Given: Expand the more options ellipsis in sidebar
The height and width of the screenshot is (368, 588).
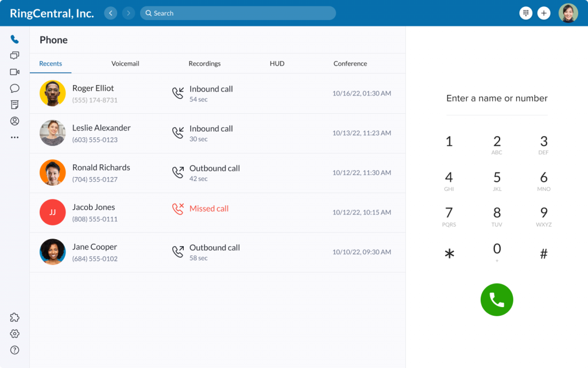Looking at the screenshot, I should (15, 137).
